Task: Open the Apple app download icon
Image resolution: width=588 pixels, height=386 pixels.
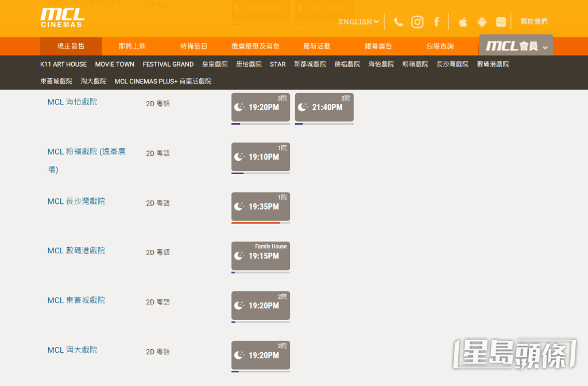Action: (x=463, y=22)
